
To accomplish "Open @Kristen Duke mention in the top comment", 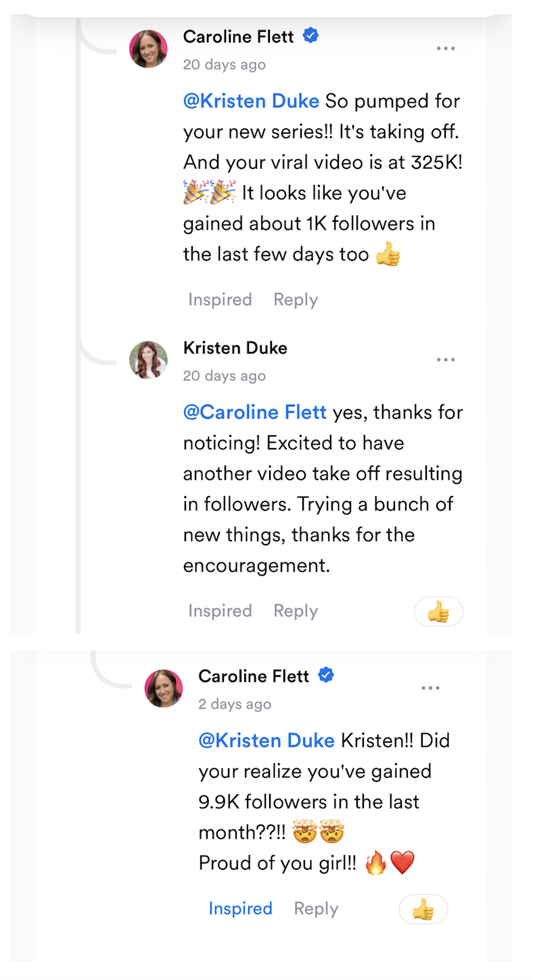I will click(251, 101).
